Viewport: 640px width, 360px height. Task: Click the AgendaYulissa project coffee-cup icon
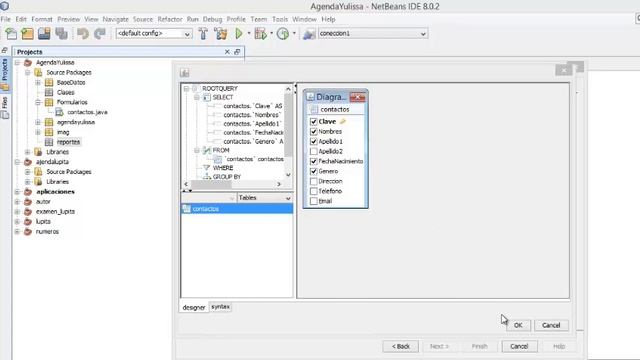[28, 62]
